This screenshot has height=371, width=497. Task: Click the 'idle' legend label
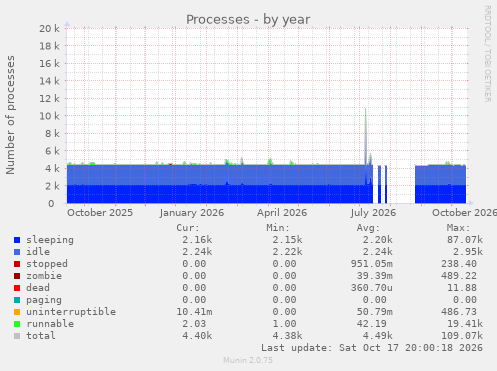click(38, 252)
